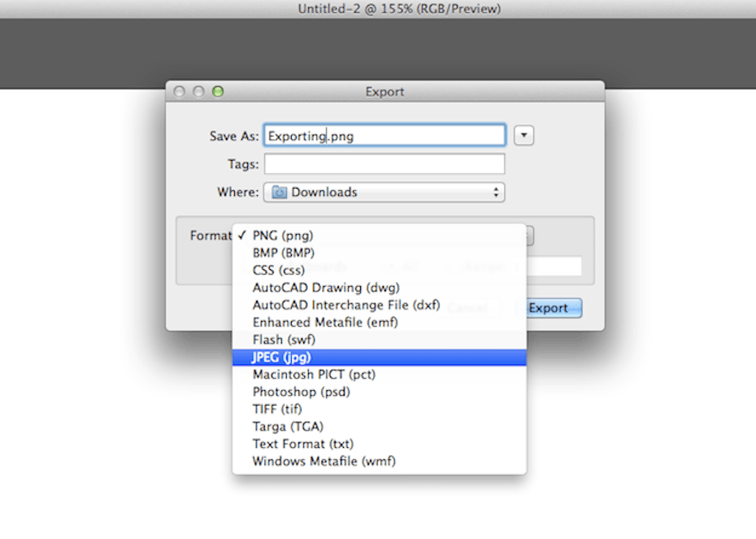The height and width of the screenshot is (539, 756).
Task: Pick Macintosh PICT (pct) format
Action: click(x=314, y=375)
